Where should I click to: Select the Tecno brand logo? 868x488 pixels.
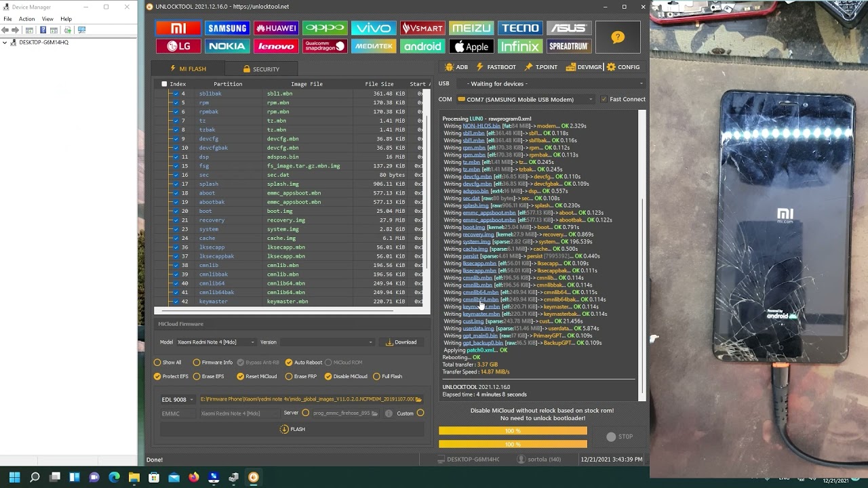pyautogui.click(x=520, y=28)
